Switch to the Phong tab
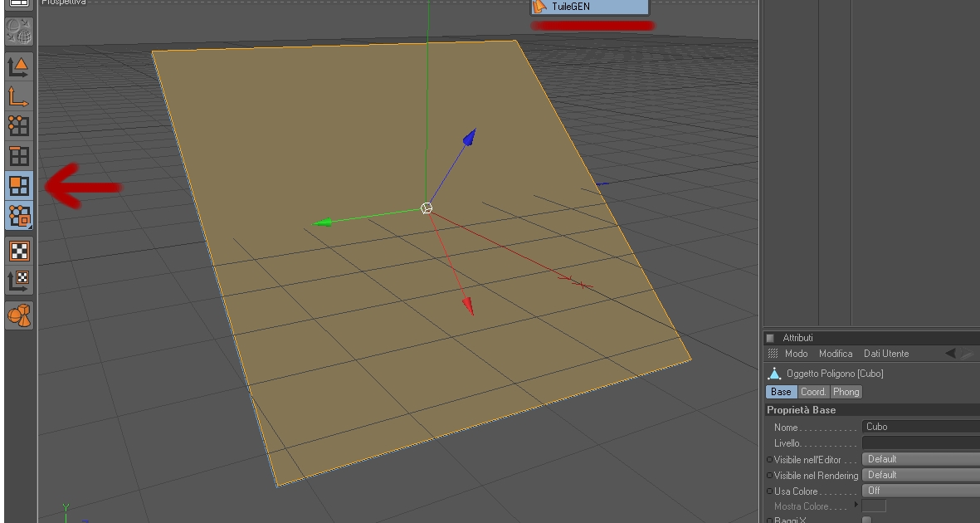This screenshot has height=523, width=980. click(x=846, y=392)
